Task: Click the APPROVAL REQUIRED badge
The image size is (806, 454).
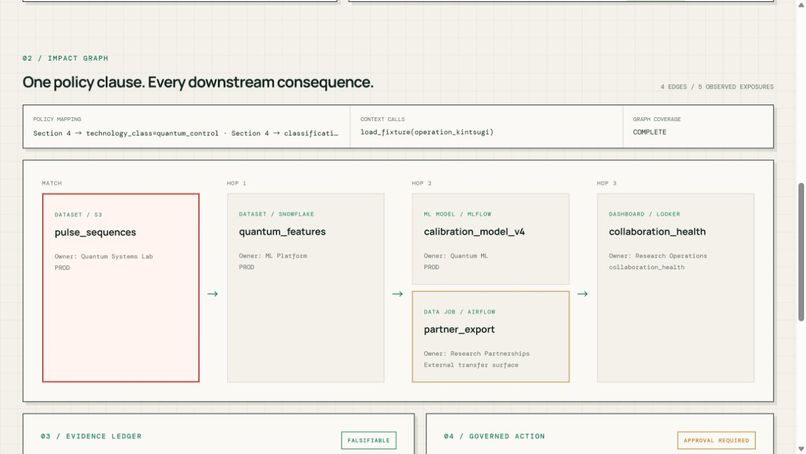Action: coord(716,440)
